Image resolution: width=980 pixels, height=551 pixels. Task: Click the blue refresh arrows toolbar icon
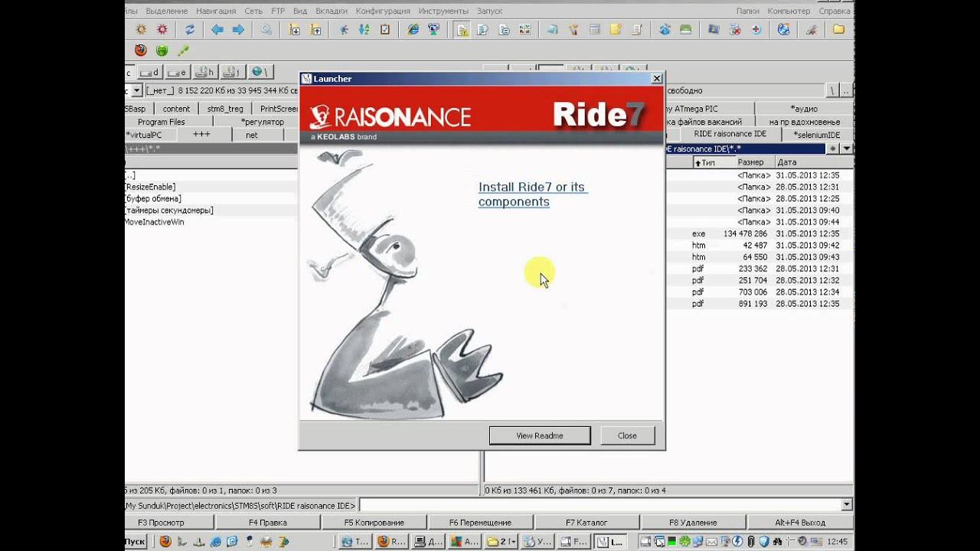pos(189,30)
